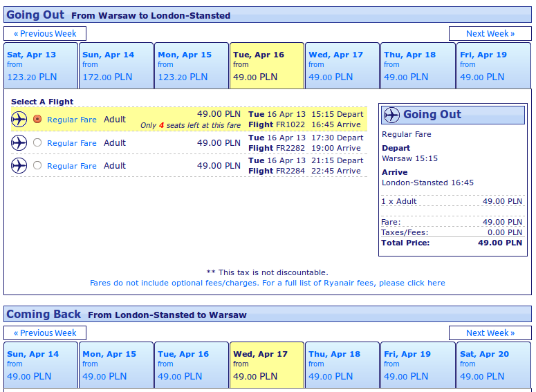Click the 'Flight FR2284' text
Screen dimensions: 536x392
click(x=277, y=171)
